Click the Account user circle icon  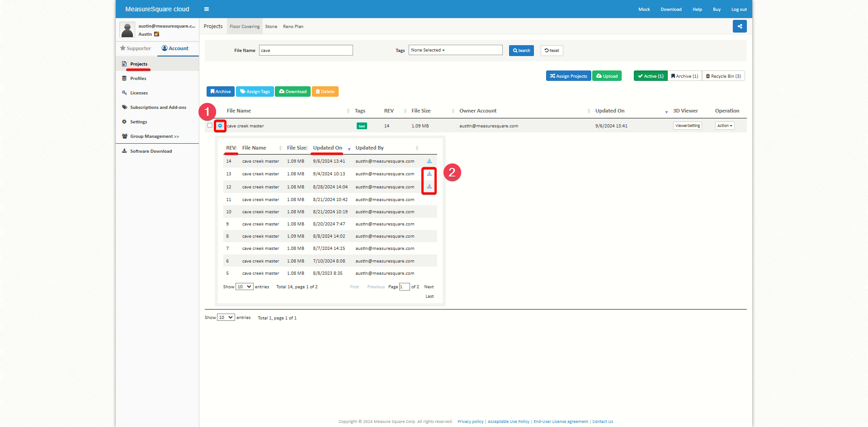165,48
